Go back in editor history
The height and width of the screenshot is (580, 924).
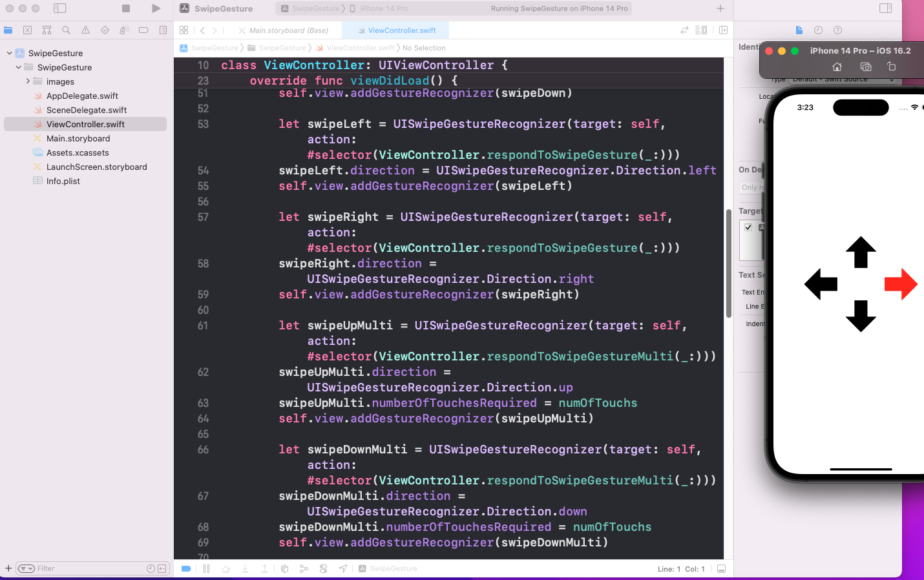(x=202, y=30)
